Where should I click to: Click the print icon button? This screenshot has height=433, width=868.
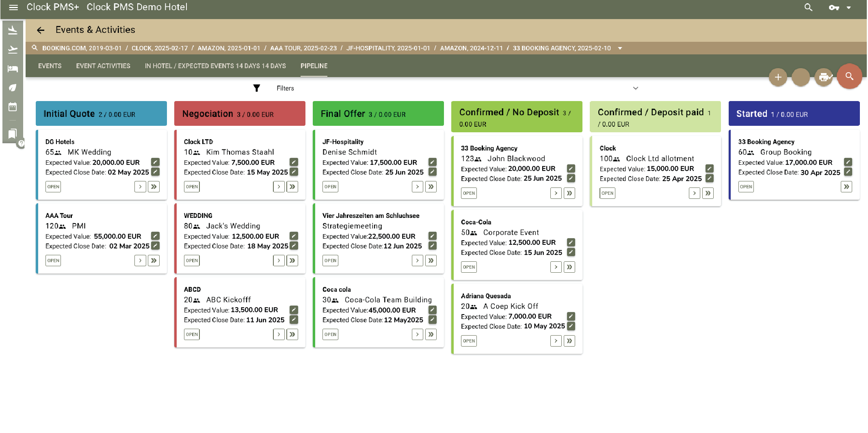point(824,77)
